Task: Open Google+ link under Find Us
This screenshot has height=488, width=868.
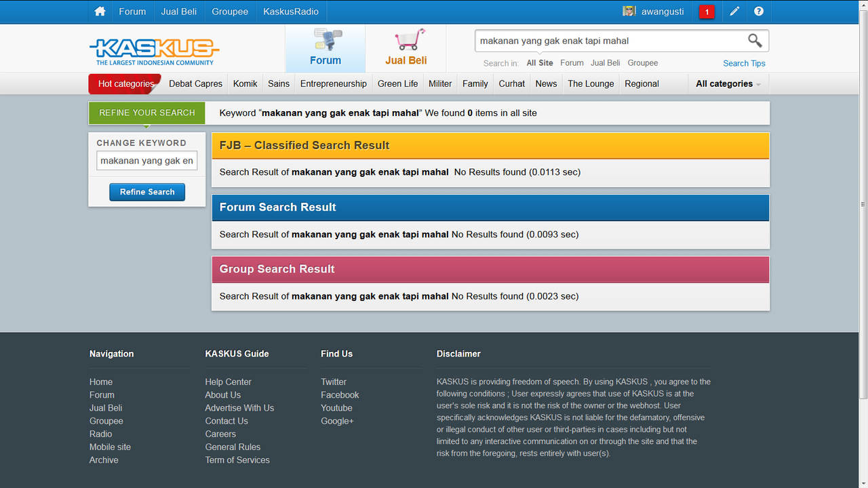Action: (338, 421)
